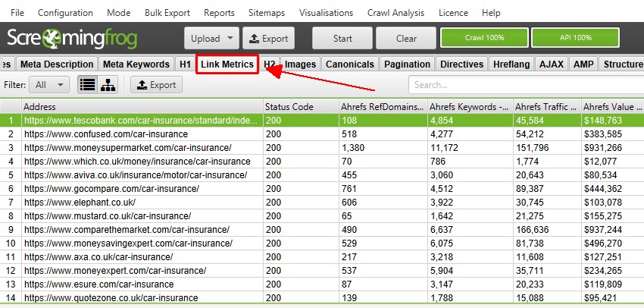
Task: Switch to the Images tab
Action: tap(301, 64)
